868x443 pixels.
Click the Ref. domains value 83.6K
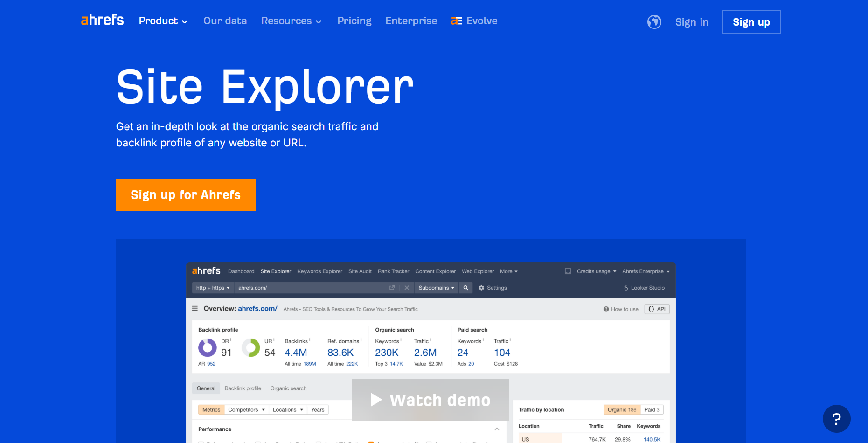[x=340, y=353]
